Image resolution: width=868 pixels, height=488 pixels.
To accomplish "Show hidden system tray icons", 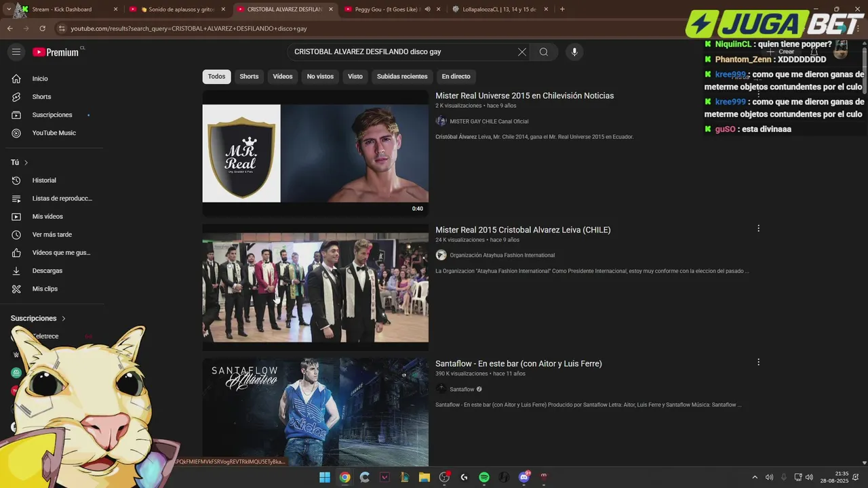I will (755, 477).
